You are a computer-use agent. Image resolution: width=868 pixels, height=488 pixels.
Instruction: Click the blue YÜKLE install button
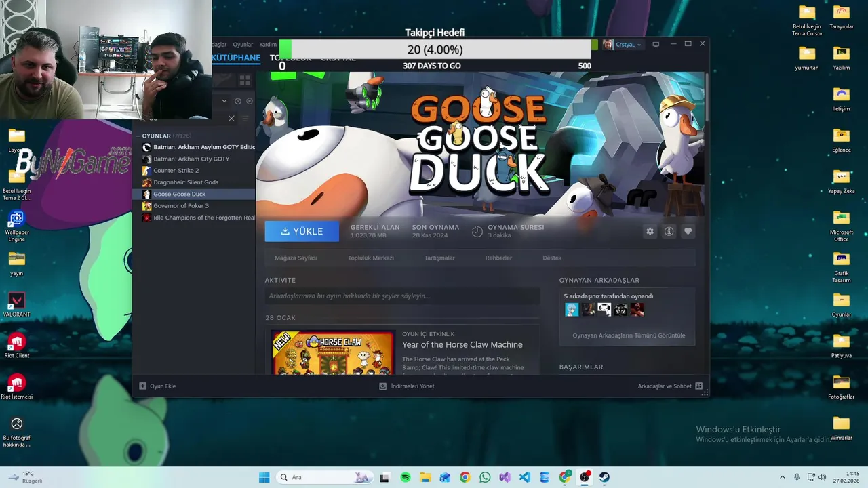[302, 231]
